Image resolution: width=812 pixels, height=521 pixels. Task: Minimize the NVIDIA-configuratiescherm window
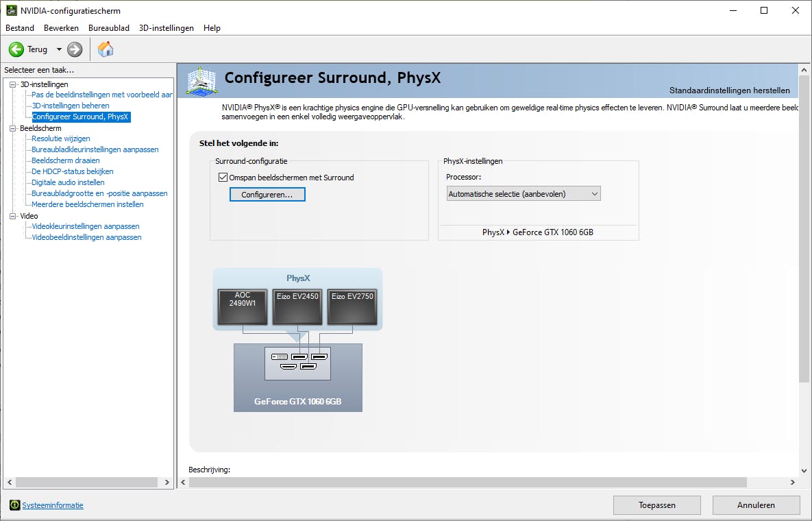[733, 10]
